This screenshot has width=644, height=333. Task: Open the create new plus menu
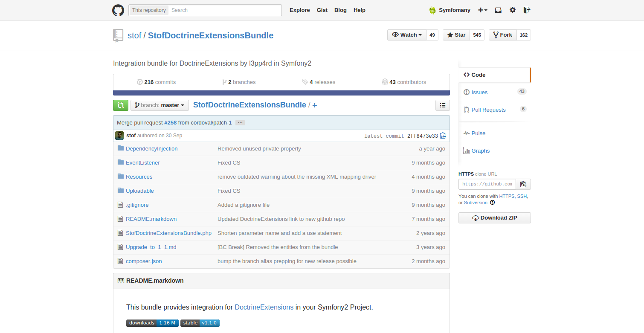pos(482,10)
